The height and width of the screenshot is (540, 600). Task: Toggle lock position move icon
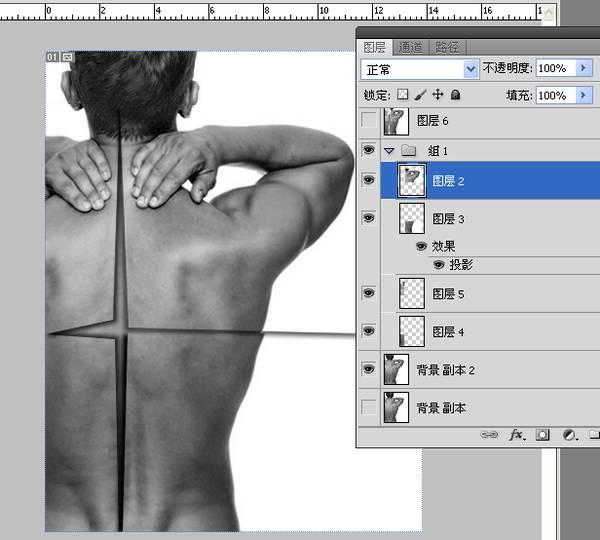(438, 94)
